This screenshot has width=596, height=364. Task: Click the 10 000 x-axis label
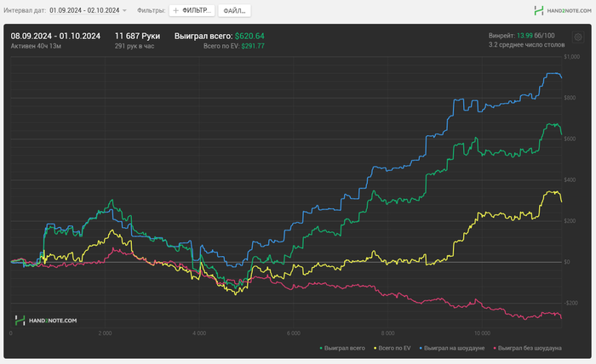[482, 333]
